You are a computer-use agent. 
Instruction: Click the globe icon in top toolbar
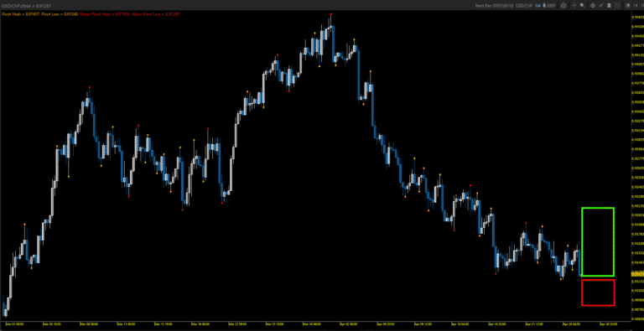(563, 5)
